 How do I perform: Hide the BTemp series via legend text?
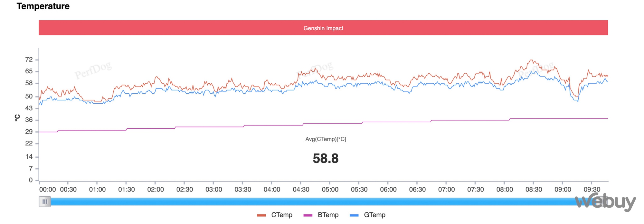click(328, 215)
